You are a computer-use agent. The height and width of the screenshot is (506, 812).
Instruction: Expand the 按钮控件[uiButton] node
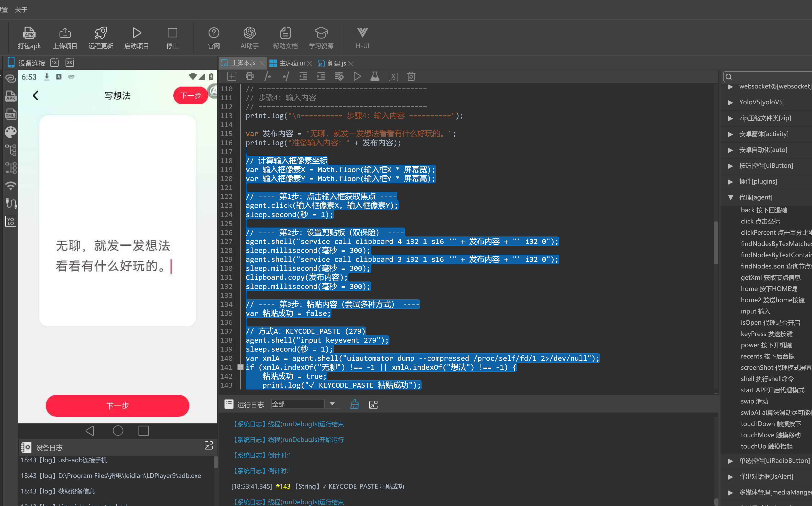730,166
